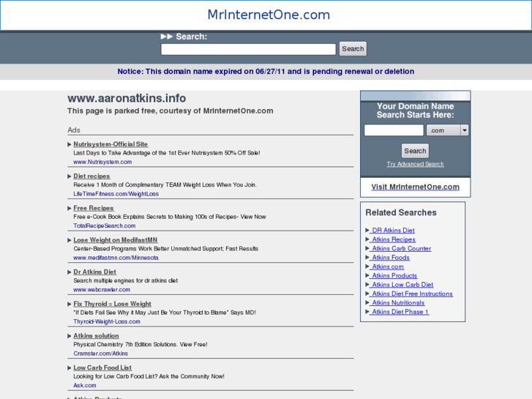This screenshot has width=532, height=399.
Task: Open the Thyroid-Weight-Loss.com URL link
Action: coord(107,321)
